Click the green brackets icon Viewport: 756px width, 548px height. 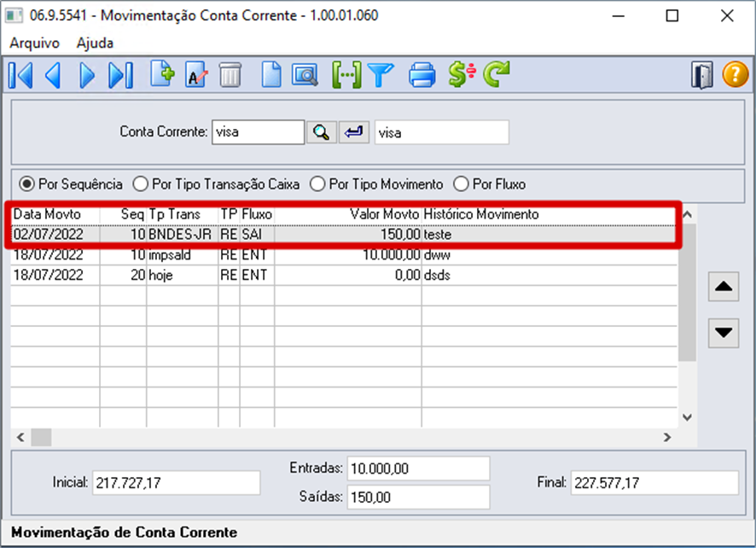(x=346, y=75)
